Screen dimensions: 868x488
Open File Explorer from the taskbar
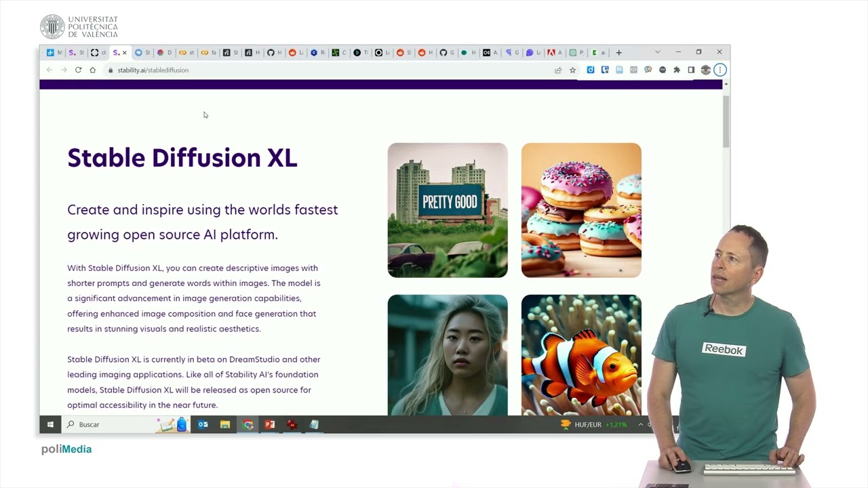pos(225,424)
